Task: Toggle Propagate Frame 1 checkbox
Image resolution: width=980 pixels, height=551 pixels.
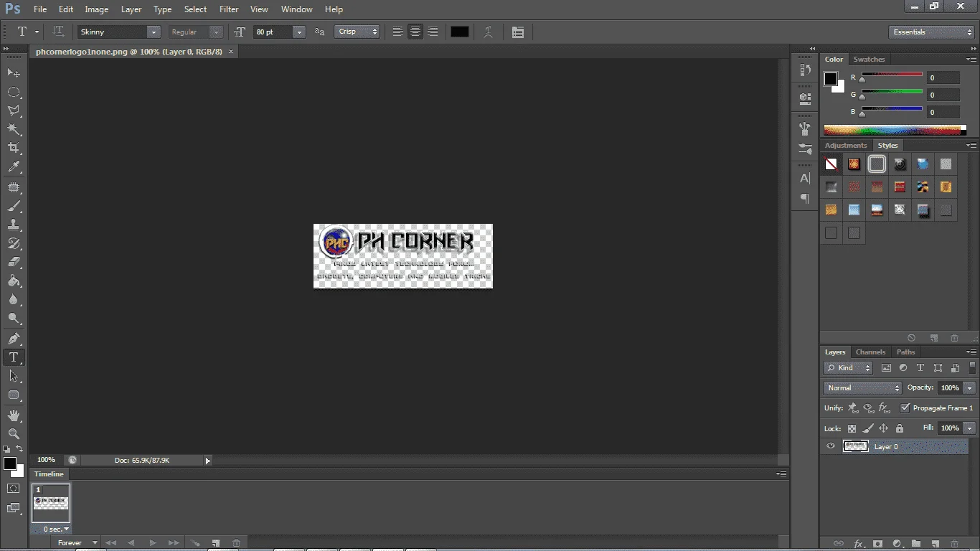Action: click(x=905, y=408)
